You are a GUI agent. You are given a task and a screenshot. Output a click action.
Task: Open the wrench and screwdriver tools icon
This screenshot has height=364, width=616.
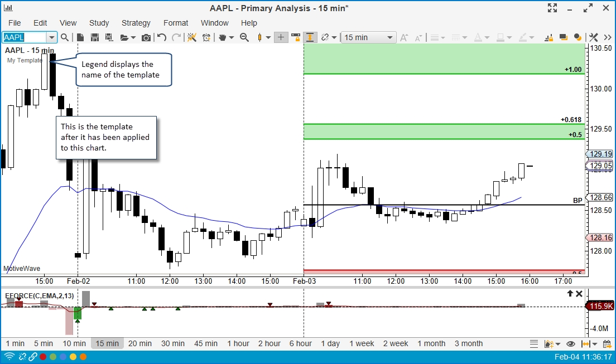click(x=593, y=37)
